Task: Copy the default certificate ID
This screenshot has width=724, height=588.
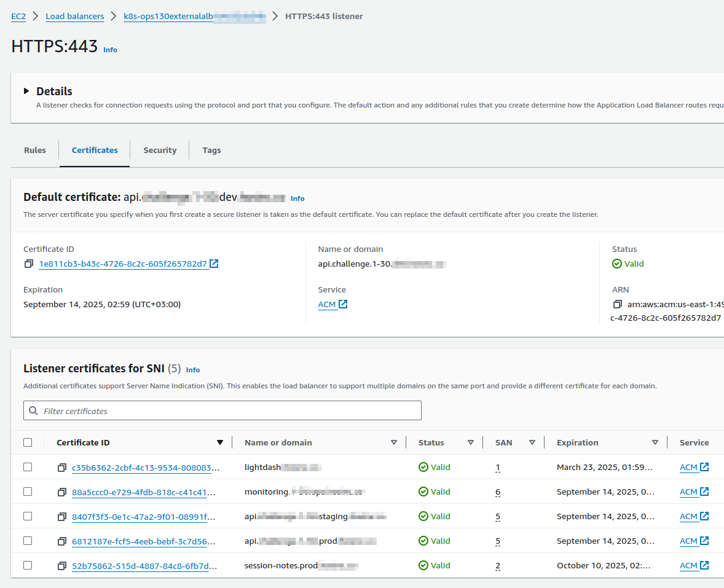Action: coord(29,264)
